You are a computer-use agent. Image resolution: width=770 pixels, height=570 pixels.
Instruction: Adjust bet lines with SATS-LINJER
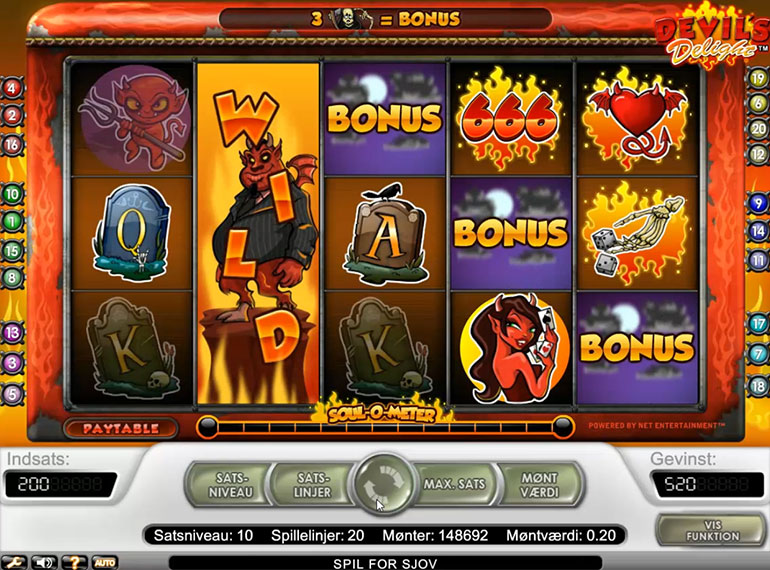tap(312, 485)
